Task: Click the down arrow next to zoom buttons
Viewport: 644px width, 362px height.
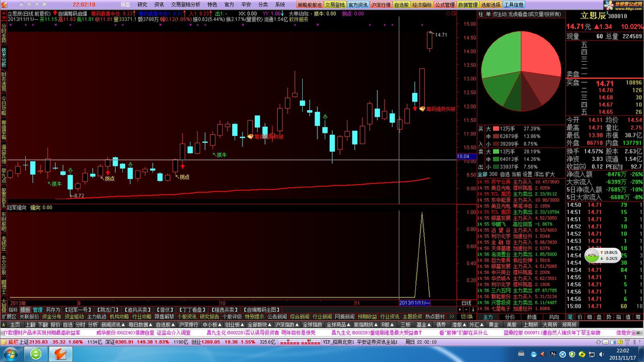Action: pyautogui.click(x=473, y=310)
